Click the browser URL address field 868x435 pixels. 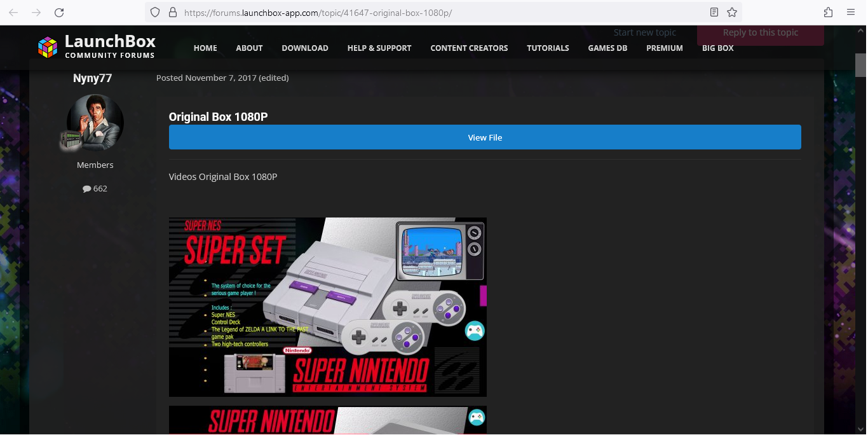point(438,13)
